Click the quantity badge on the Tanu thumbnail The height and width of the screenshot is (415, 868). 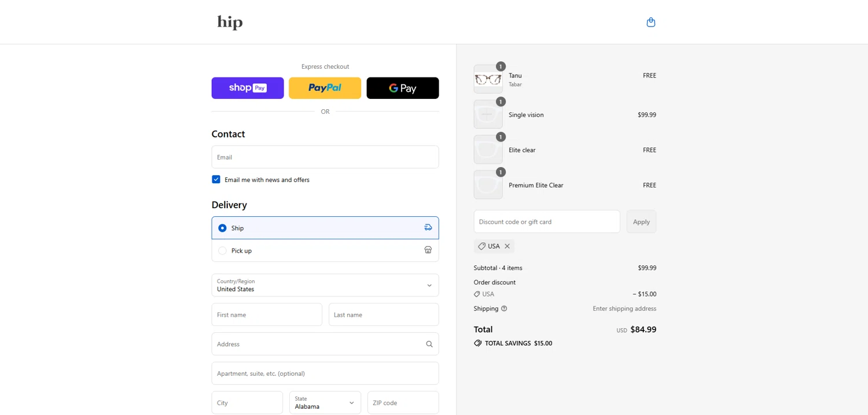[501, 66]
